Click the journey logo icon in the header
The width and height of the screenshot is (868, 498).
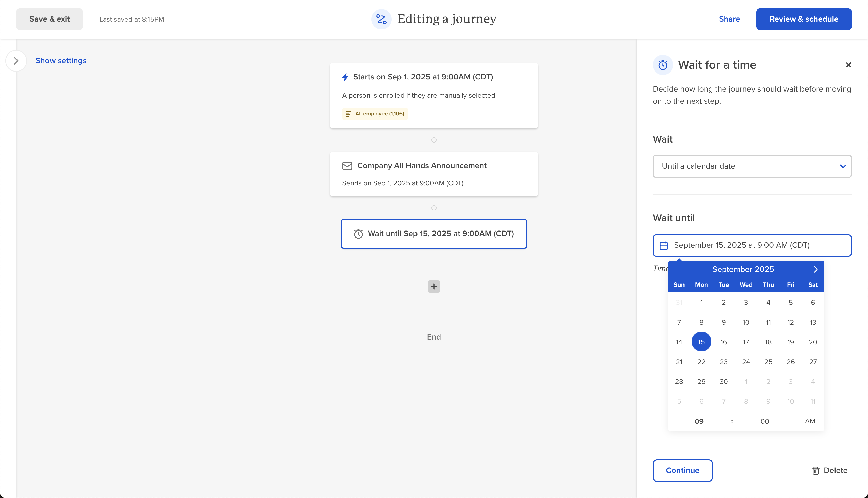click(381, 19)
